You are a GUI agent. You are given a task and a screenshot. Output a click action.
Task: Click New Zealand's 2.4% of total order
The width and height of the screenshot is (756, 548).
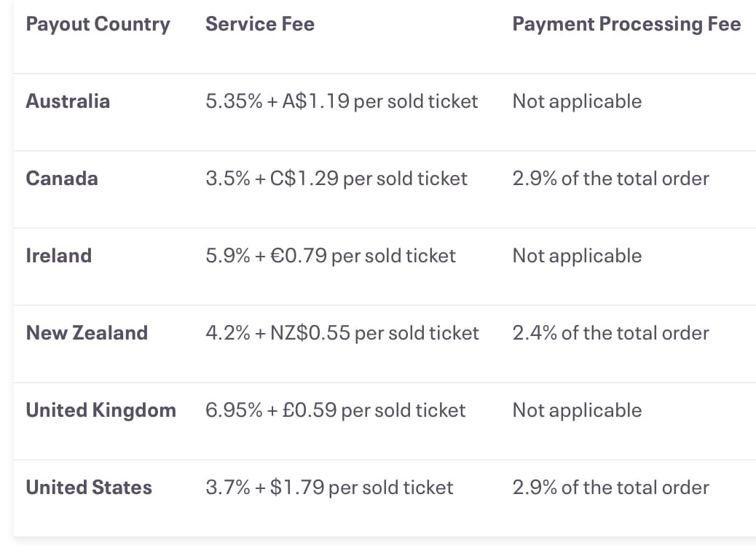pyautogui.click(x=610, y=333)
